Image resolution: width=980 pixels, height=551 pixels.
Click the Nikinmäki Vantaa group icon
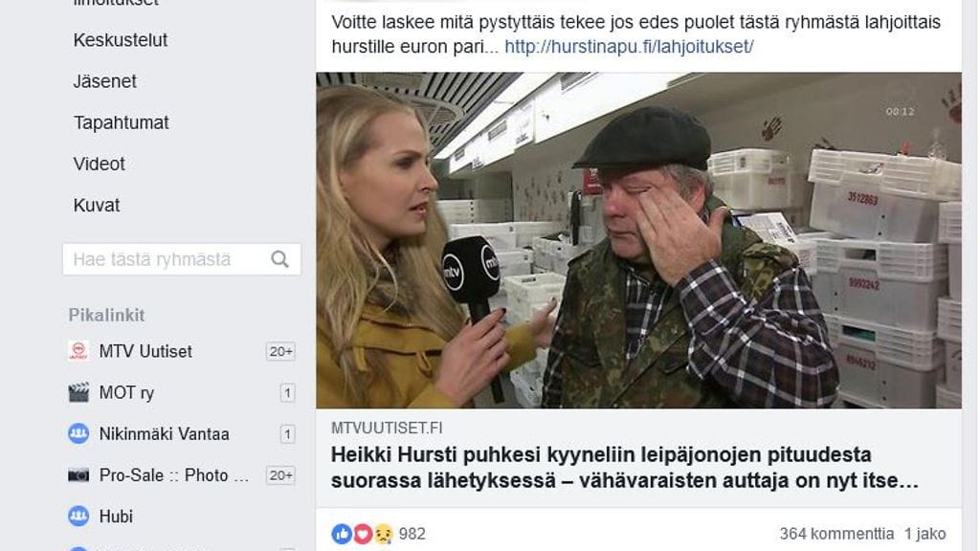(x=78, y=433)
